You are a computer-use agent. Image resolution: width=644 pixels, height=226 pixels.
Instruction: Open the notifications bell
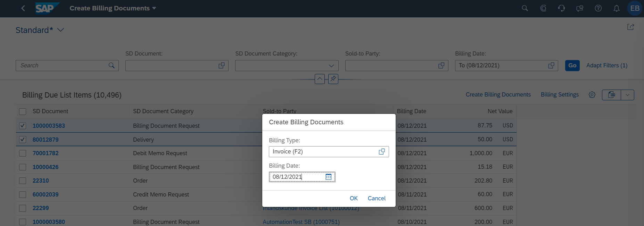[x=617, y=8]
